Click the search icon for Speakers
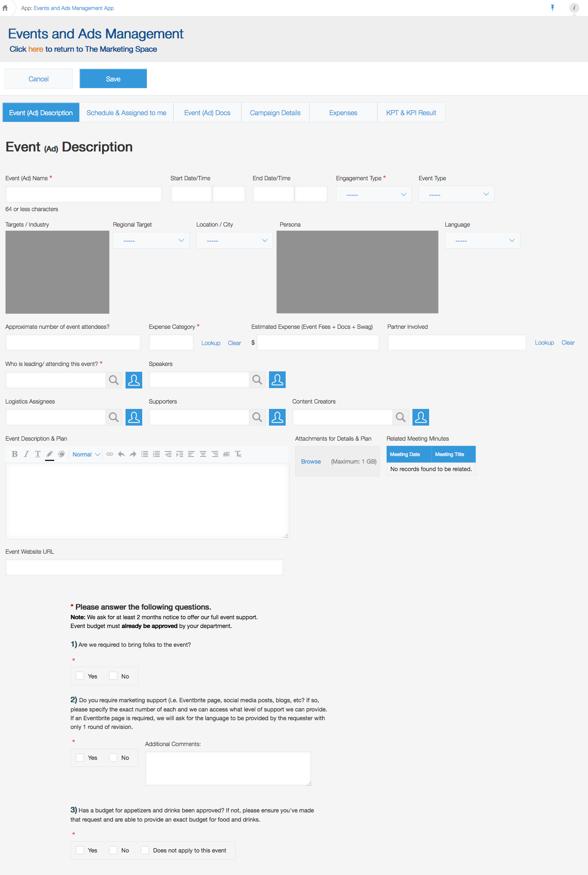The image size is (588, 875). 257,380
